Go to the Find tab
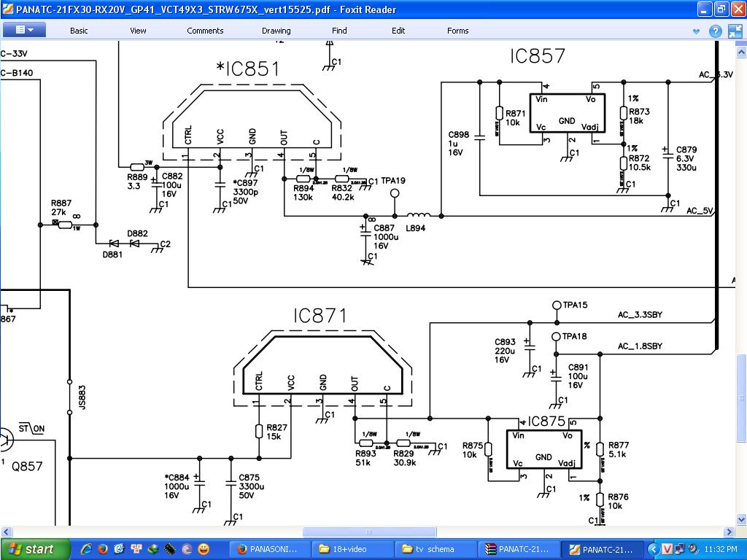The width and height of the screenshot is (747, 560). tap(339, 31)
